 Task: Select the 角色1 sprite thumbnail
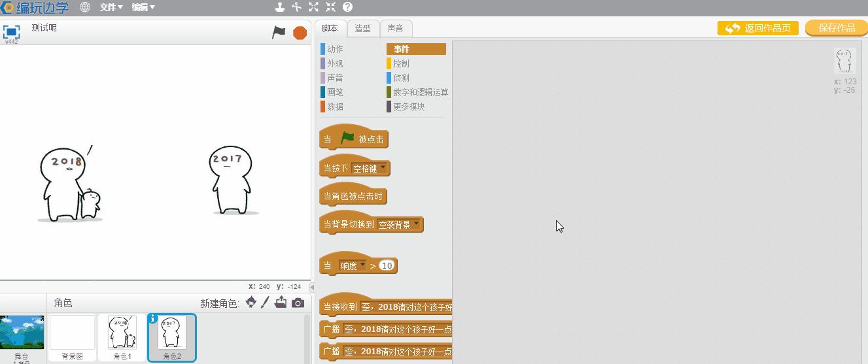click(x=122, y=337)
